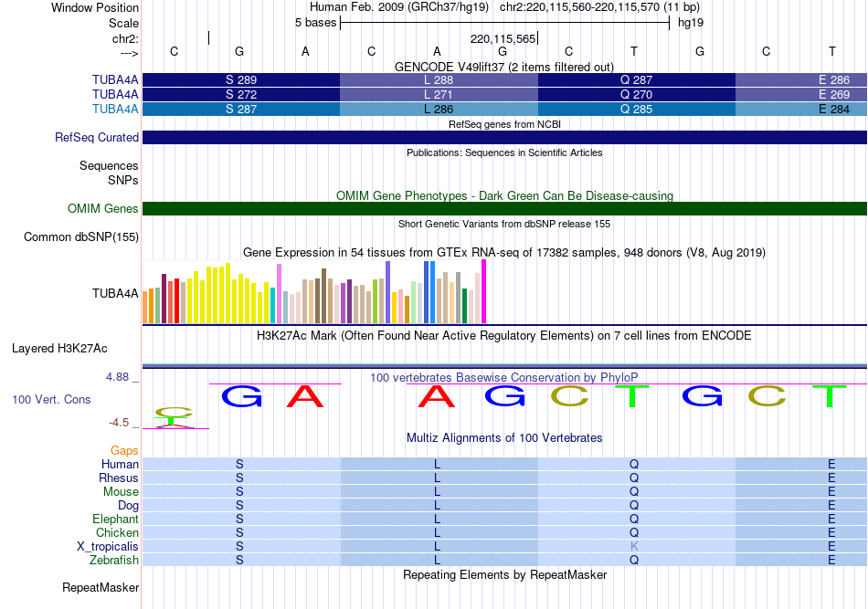Click the 4.88 PhyloP scale value
Screen dimensions: 868x609
pyautogui.click(x=117, y=377)
